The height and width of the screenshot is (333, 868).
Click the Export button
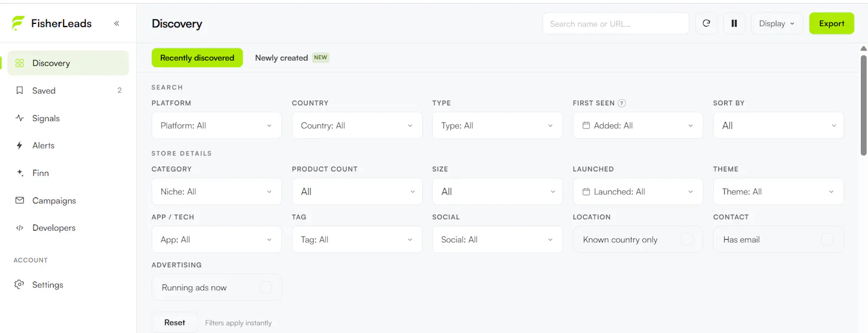(x=832, y=23)
